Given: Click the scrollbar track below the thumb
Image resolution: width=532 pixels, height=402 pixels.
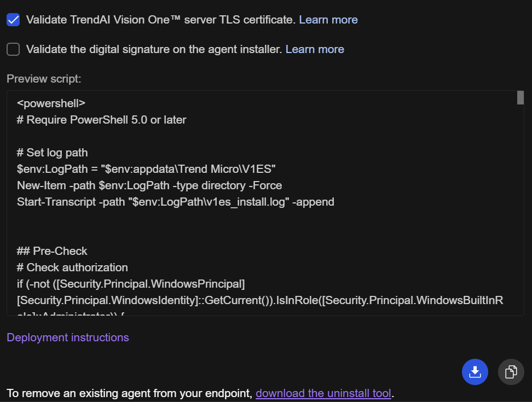Looking at the screenshot, I should point(521,219).
